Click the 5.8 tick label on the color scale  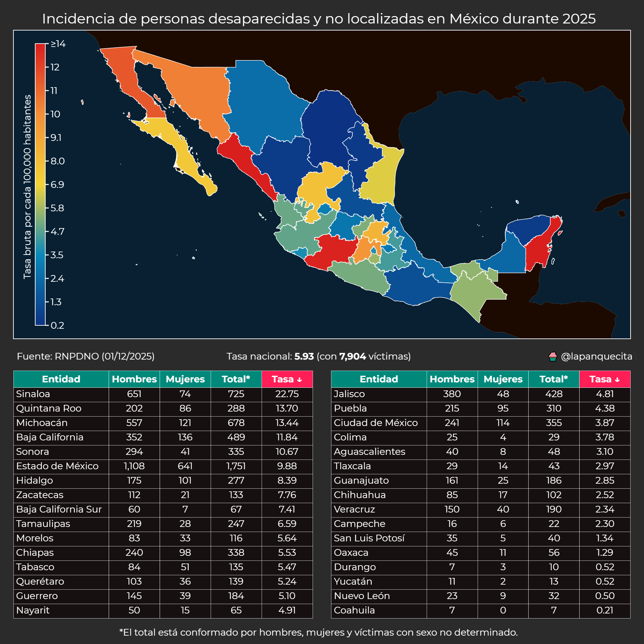click(57, 208)
